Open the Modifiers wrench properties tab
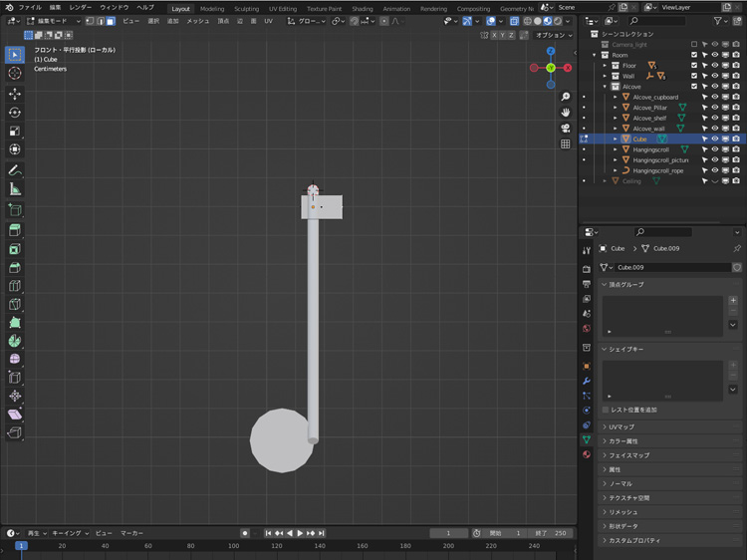 click(x=587, y=381)
